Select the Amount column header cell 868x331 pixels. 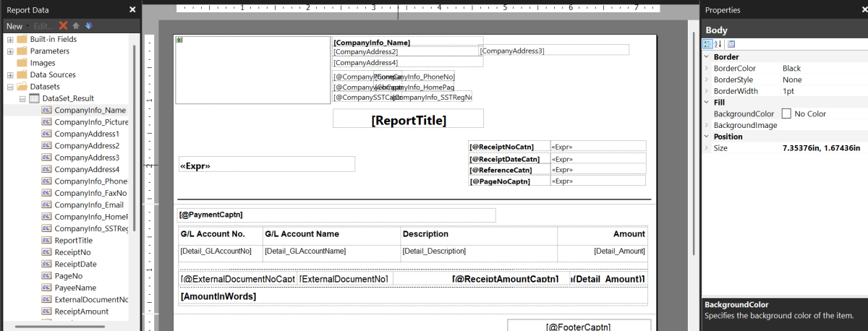[602, 234]
